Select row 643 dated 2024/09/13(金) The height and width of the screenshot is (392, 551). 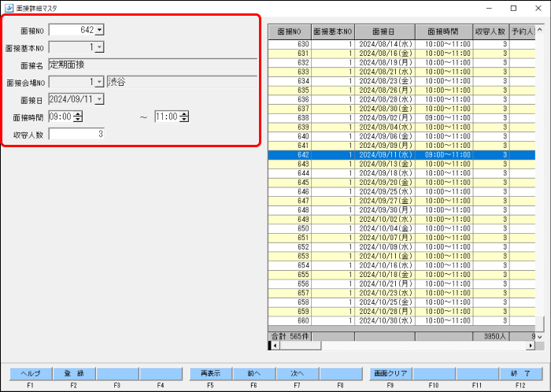(x=401, y=164)
